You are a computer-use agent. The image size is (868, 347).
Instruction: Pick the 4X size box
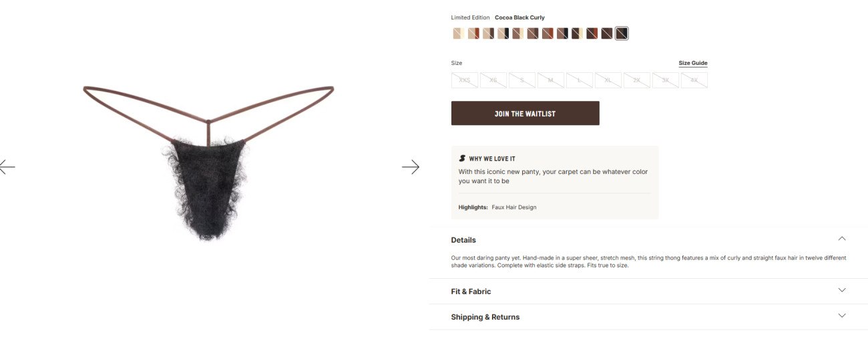pyautogui.click(x=694, y=80)
